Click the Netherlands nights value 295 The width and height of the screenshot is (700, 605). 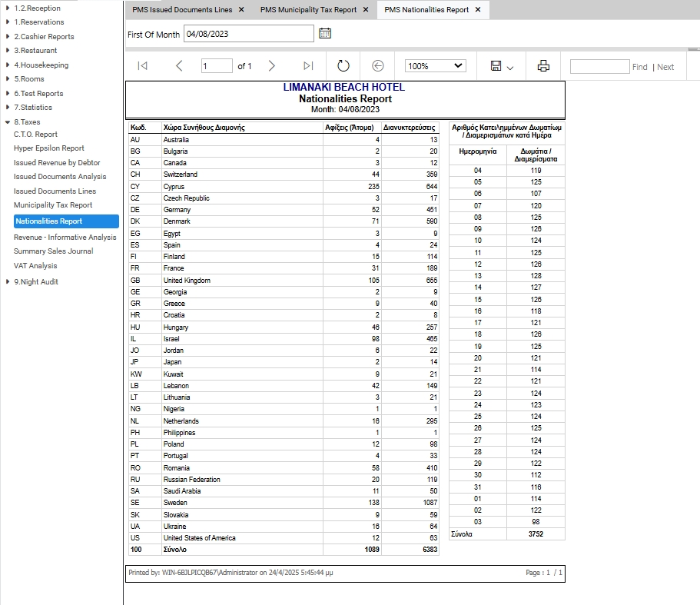tap(432, 421)
